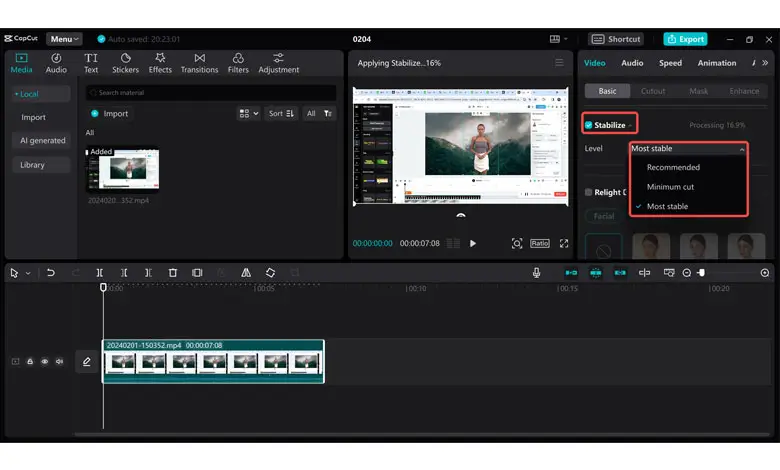The height and width of the screenshot is (470, 780).
Task: Switch to the Animation tab
Action: (716, 63)
